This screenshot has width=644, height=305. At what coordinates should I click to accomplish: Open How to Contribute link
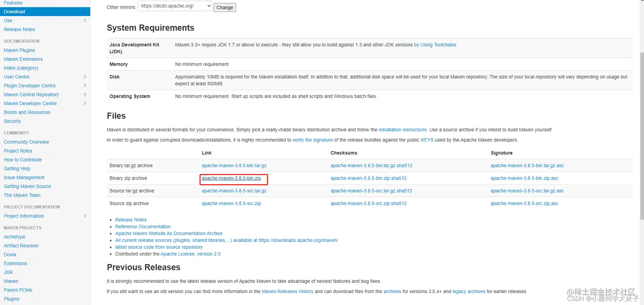point(23,160)
